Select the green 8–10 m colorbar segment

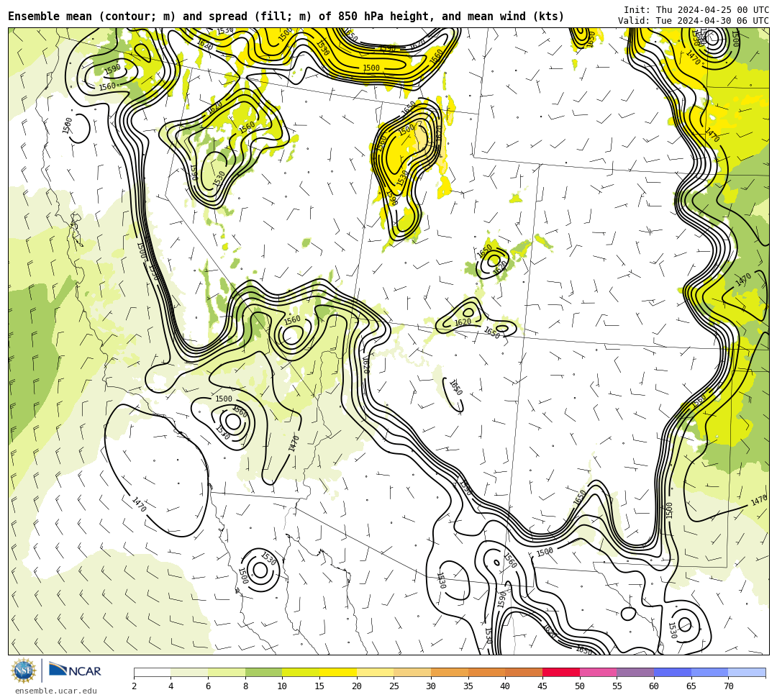click(x=263, y=672)
